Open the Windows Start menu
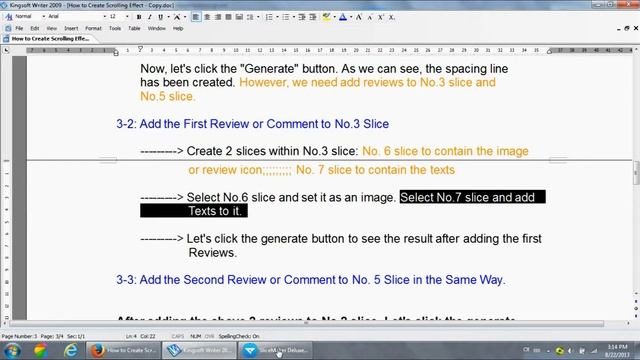This screenshot has width=640, height=360. tap(12, 351)
